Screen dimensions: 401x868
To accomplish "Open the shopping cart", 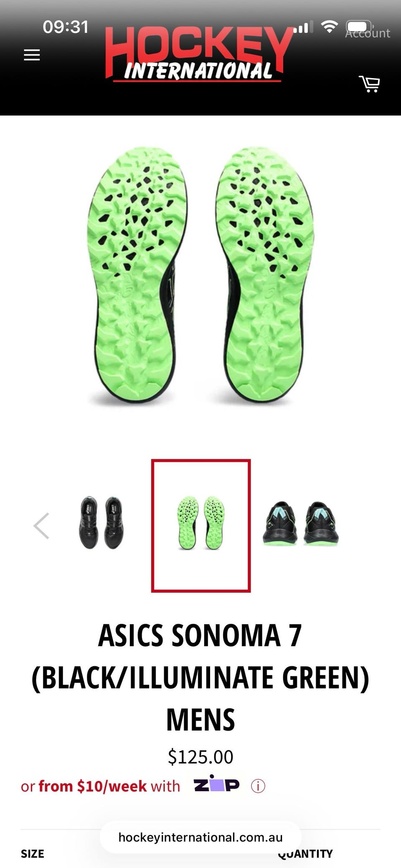I will click(x=369, y=84).
